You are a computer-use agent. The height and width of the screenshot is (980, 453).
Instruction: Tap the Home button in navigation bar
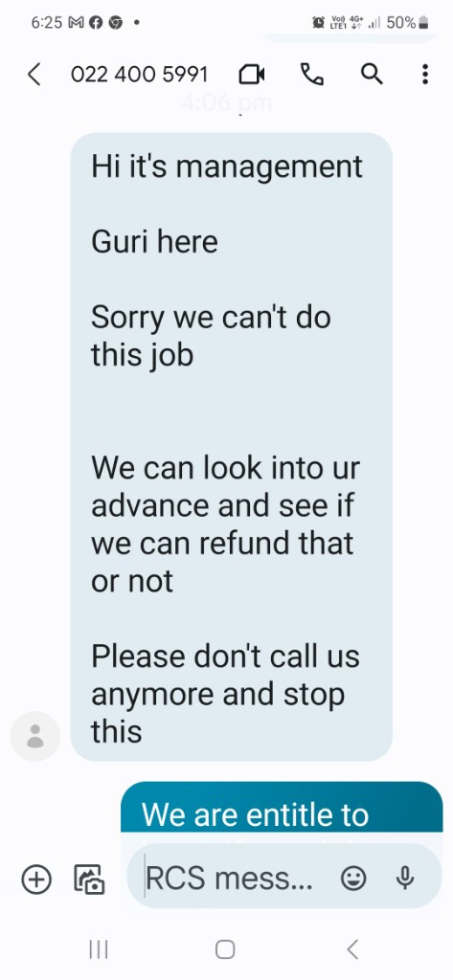pos(225,949)
